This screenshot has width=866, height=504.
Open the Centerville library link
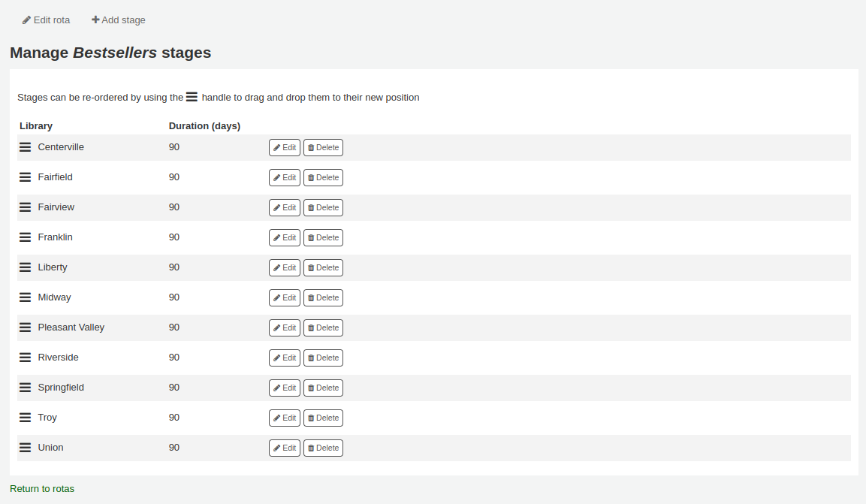coord(61,147)
